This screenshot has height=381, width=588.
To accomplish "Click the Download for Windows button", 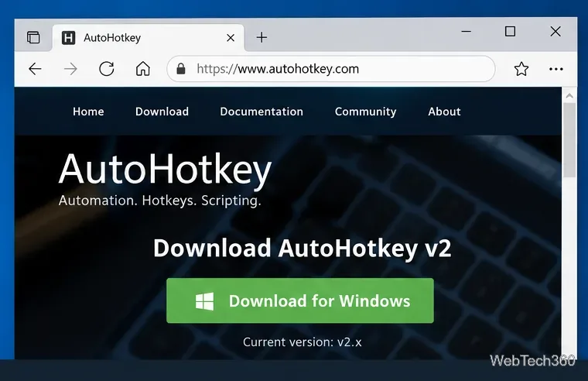I will pyautogui.click(x=300, y=300).
